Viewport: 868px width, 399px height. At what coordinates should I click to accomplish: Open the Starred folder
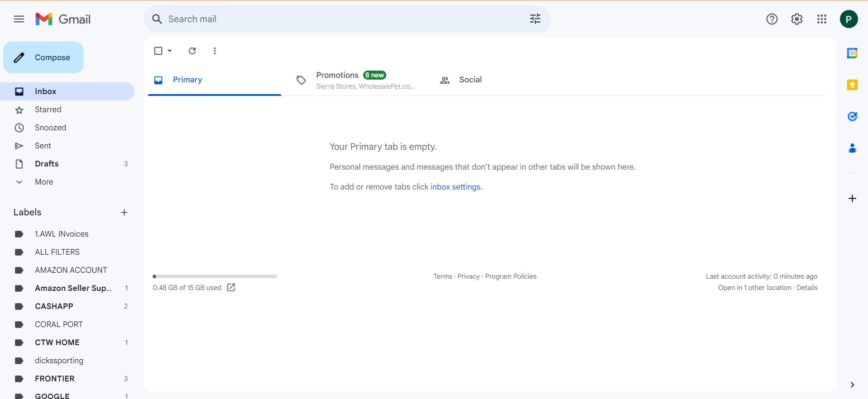[x=67, y=109]
